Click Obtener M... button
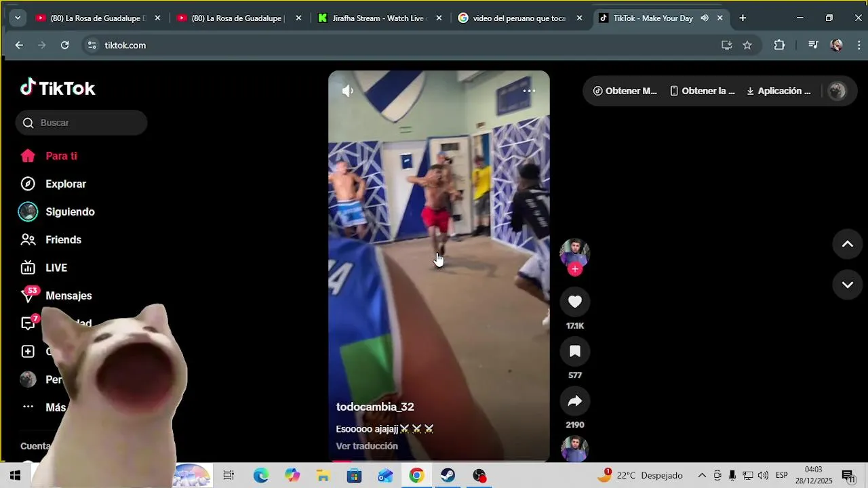This screenshot has width=868, height=488. (625, 91)
